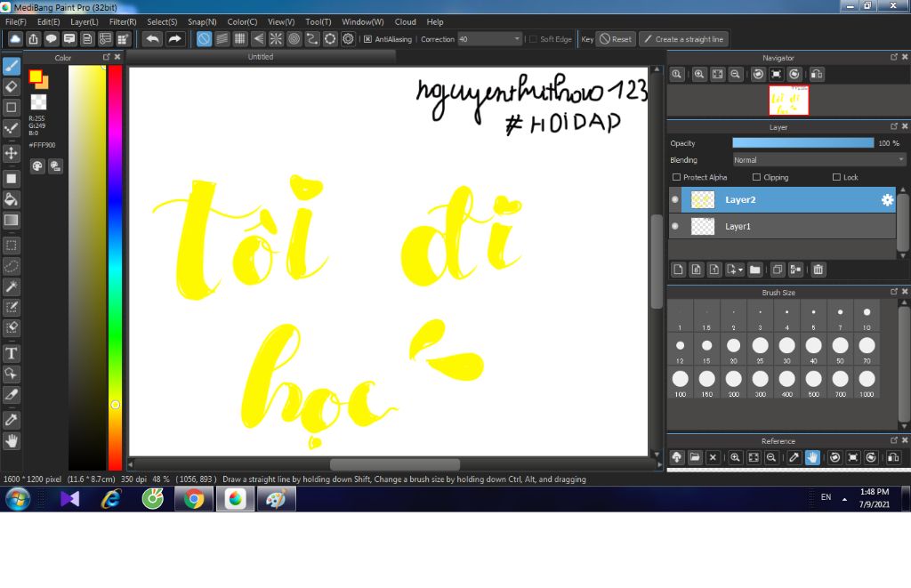The height and width of the screenshot is (588, 911).
Task: Open add-layer type dropdown arrow
Action: [x=740, y=270]
